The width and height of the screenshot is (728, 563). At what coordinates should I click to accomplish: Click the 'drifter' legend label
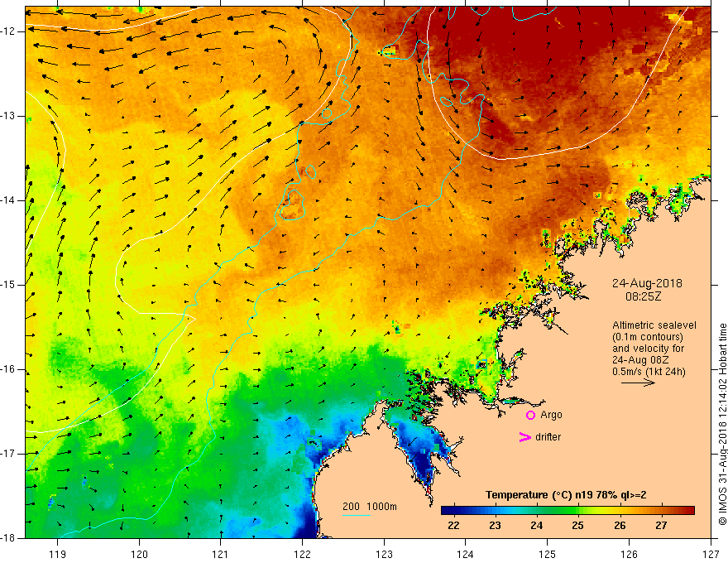point(548,437)
